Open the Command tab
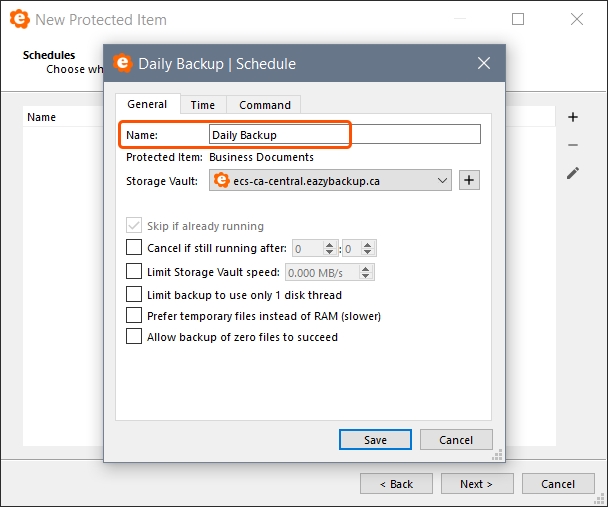Viewport: 608px width, 507px height. click(265, 105)
